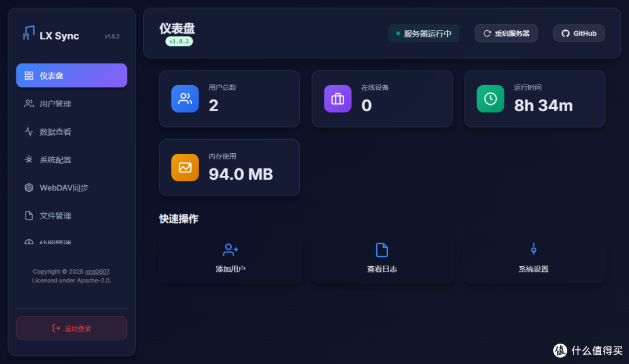Click the document icon above 查看日志
The height and width of the screenshot is (364, 629).
pyautogui.click(x=382, y=250)
